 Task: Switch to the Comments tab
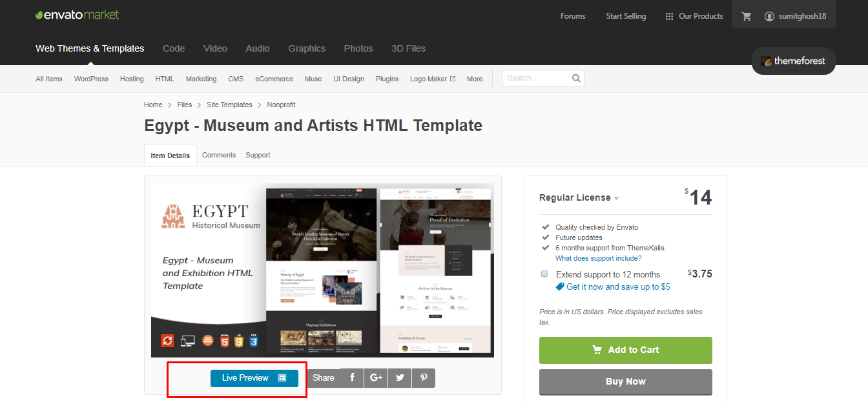click(219, 155)
